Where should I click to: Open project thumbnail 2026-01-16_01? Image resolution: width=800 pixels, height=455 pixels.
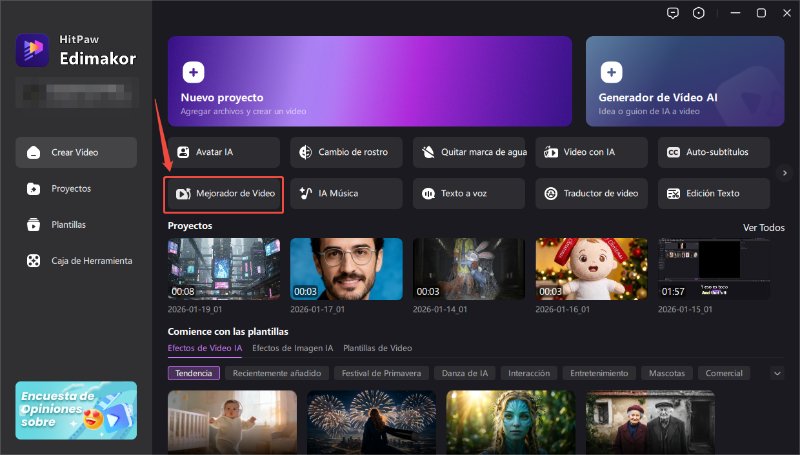(591, 269)
